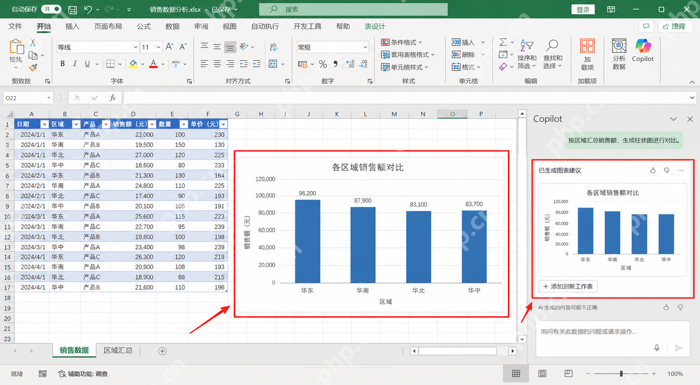The height and width of the screenshot is (385, 700).
Task: Toggle AutoSave (自动保存) switch
Action: point(51,9)
